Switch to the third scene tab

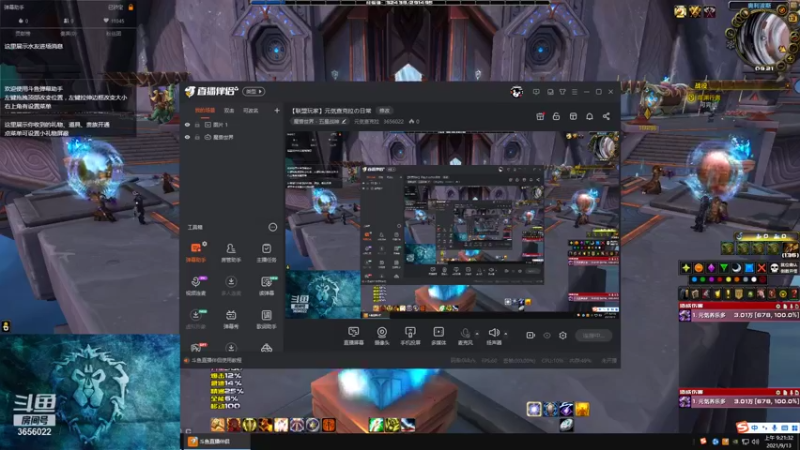pos(251,110)
